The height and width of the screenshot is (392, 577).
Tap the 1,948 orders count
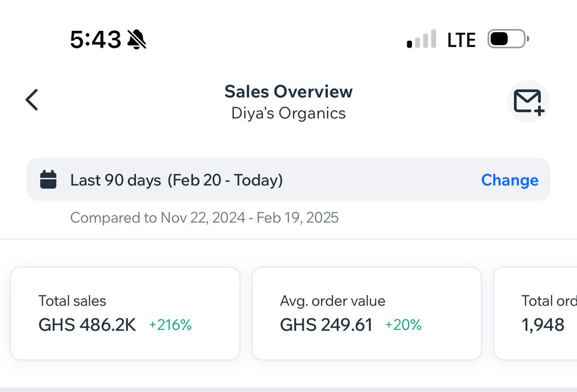[543, 325]
